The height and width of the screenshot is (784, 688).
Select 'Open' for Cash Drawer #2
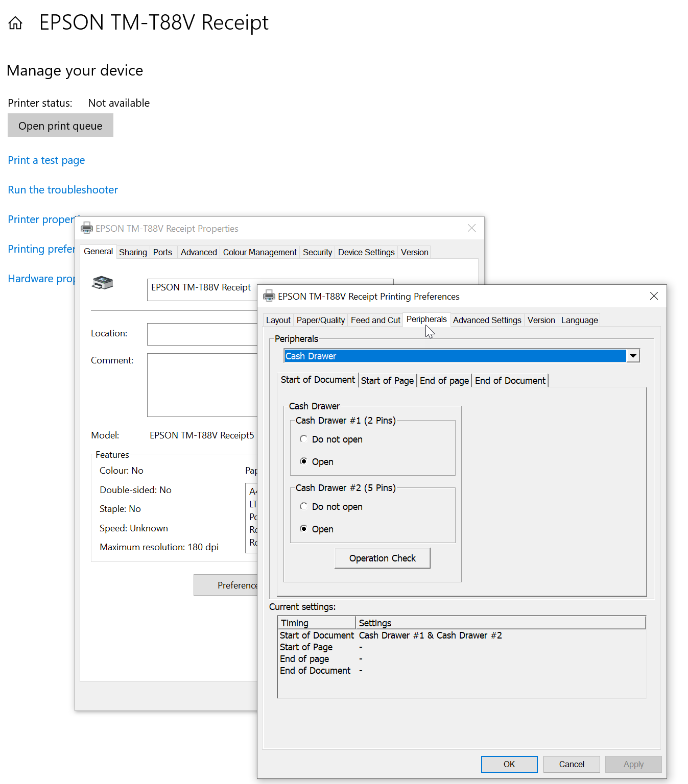click(304, 529)
